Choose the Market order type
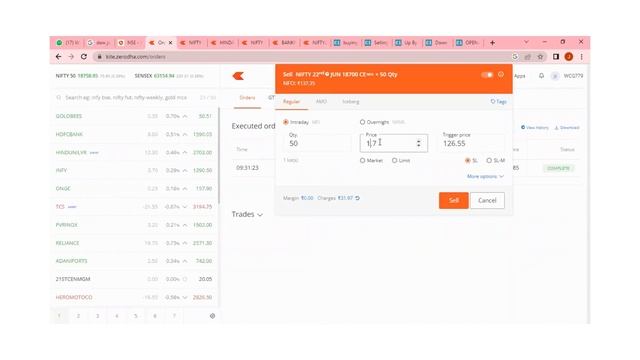Image resolution: width=640 pixels, height=360 pixels. pos(362,160)
